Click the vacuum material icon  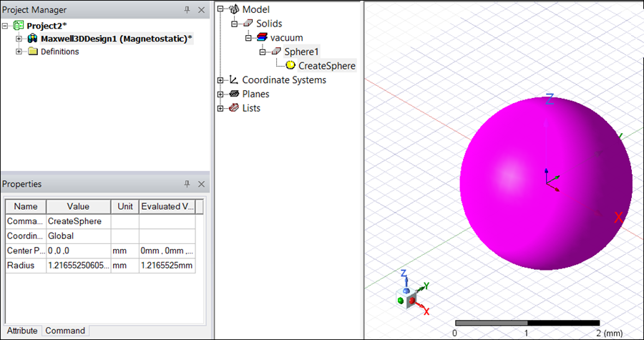tap(262, 38)
